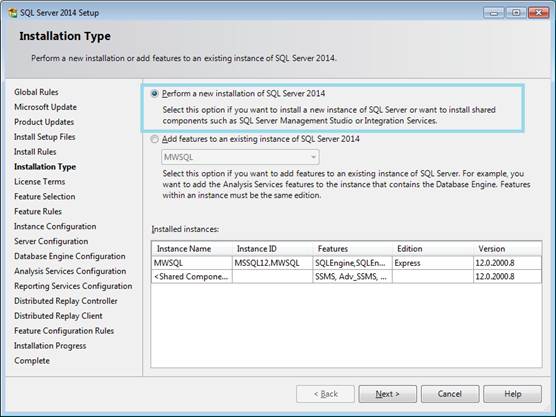
Task: Click the Instance Name column header
Action: [x=192, y=249]
